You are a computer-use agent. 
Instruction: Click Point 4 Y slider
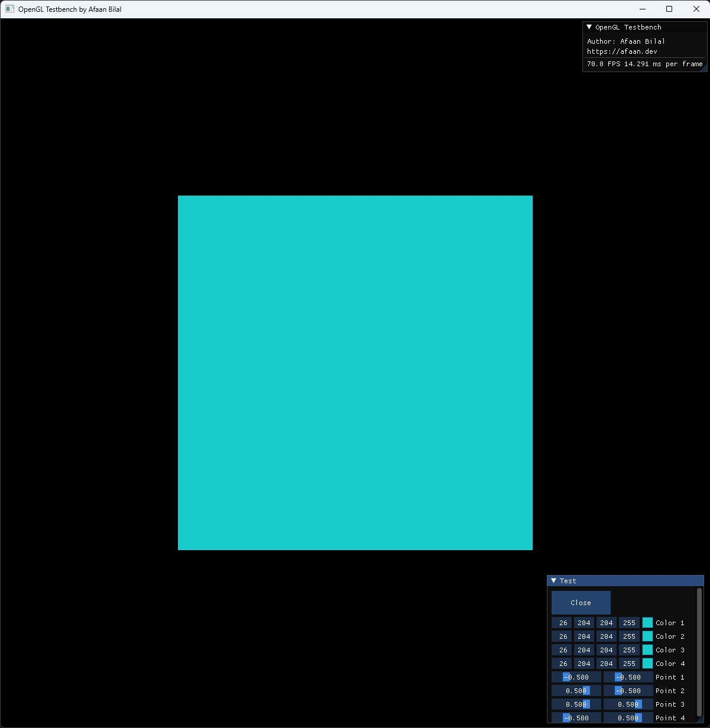click(x=628, y=718)
